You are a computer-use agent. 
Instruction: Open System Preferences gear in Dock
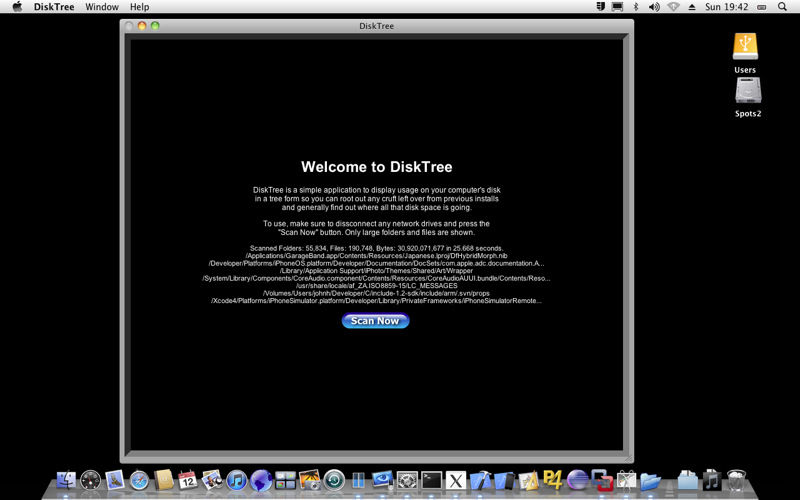(x=407, y=480)
